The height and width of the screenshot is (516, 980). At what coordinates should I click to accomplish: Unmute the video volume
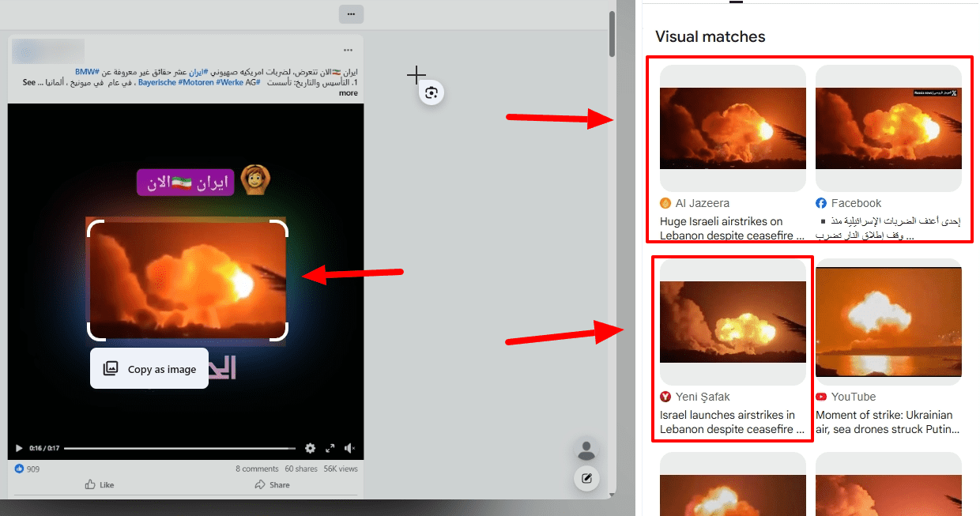pos(349,448)
